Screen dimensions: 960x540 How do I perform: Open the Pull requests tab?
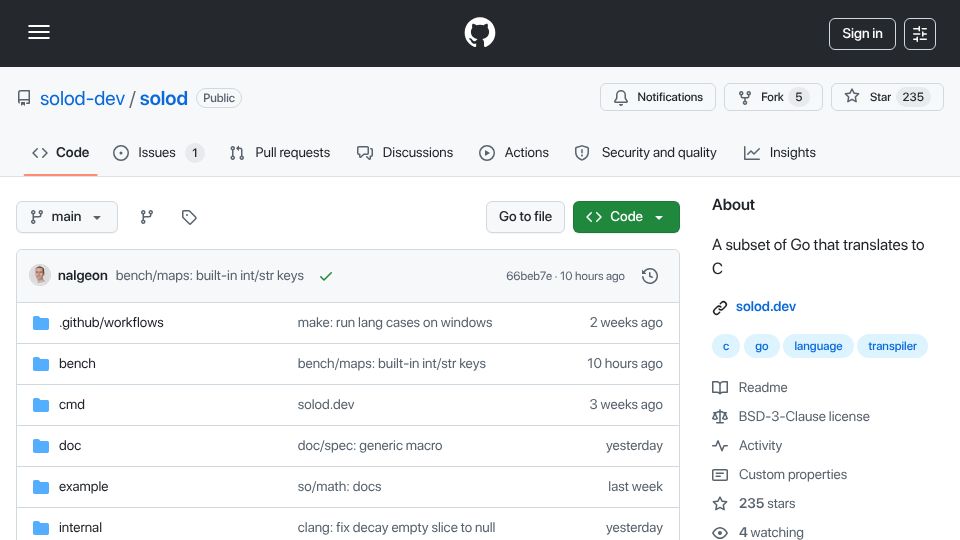(x=280, y=152)
